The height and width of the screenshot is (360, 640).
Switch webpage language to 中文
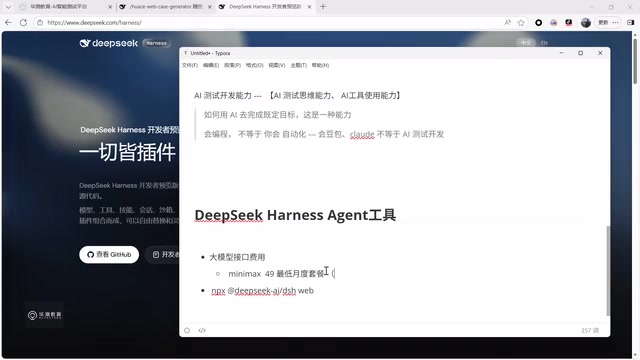[526, 42]
